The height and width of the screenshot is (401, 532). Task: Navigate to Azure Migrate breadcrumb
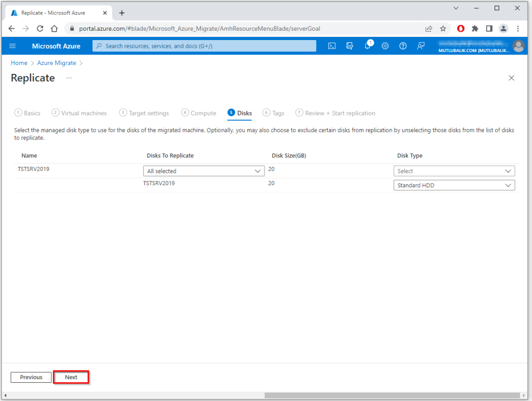coord(57,63)
